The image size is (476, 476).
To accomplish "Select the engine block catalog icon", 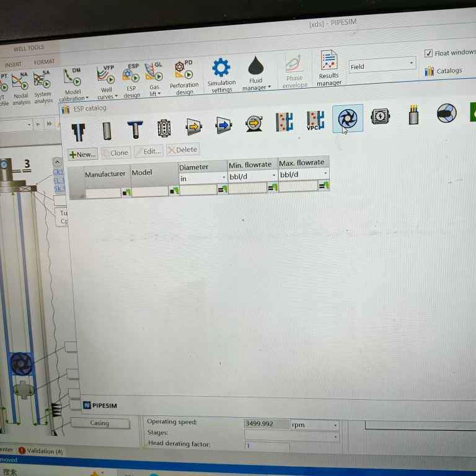I will tap(164, 128).
